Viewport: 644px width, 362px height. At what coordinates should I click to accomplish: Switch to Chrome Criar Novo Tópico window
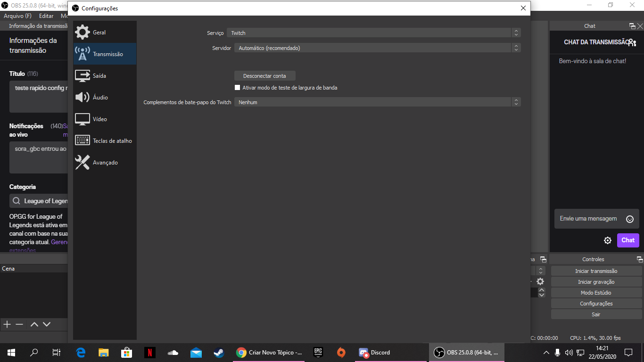point(269,353)
